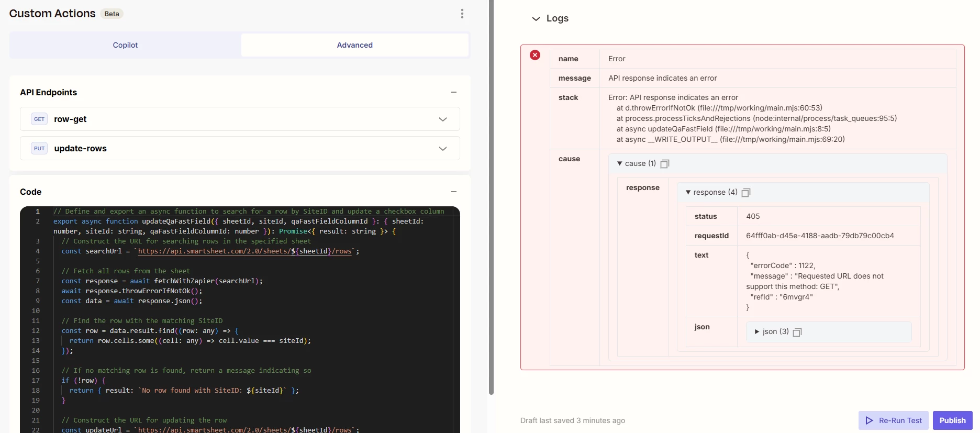Image resolution: width=980 pixels, height=433 pixels.
Task: Open the three-dot options menu
Action: [x=462, y=14]
